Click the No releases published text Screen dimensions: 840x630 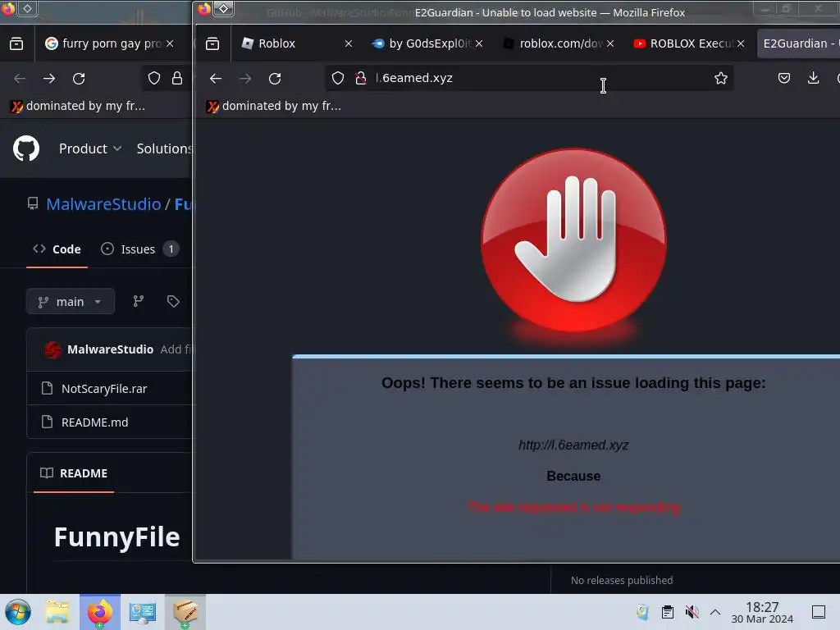(622, 580)
